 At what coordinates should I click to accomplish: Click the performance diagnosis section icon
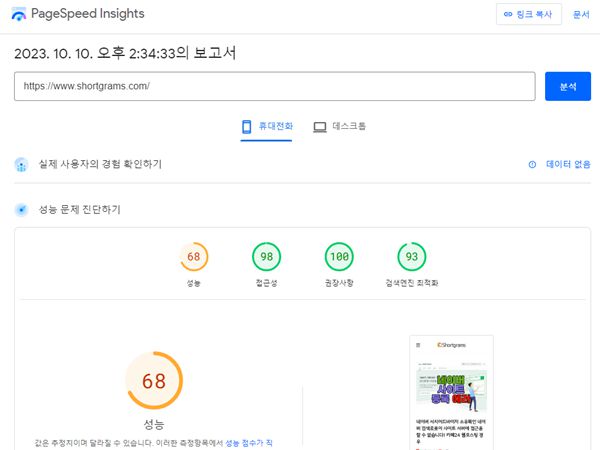tap(21, 210)
